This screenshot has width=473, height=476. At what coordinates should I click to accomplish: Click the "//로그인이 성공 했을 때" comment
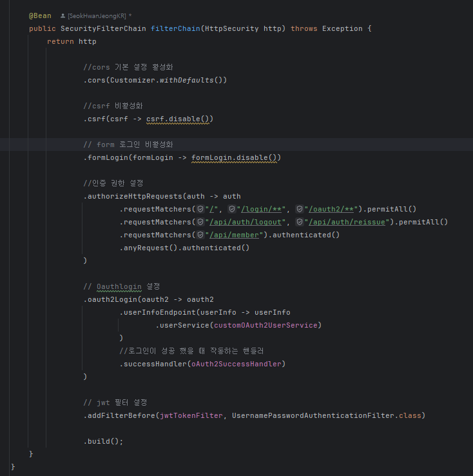point(191,352)
